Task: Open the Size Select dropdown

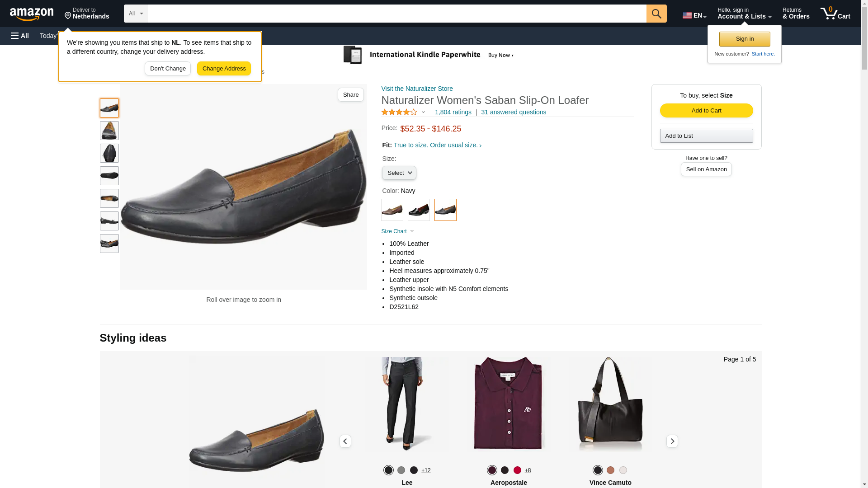Action: 399,173
